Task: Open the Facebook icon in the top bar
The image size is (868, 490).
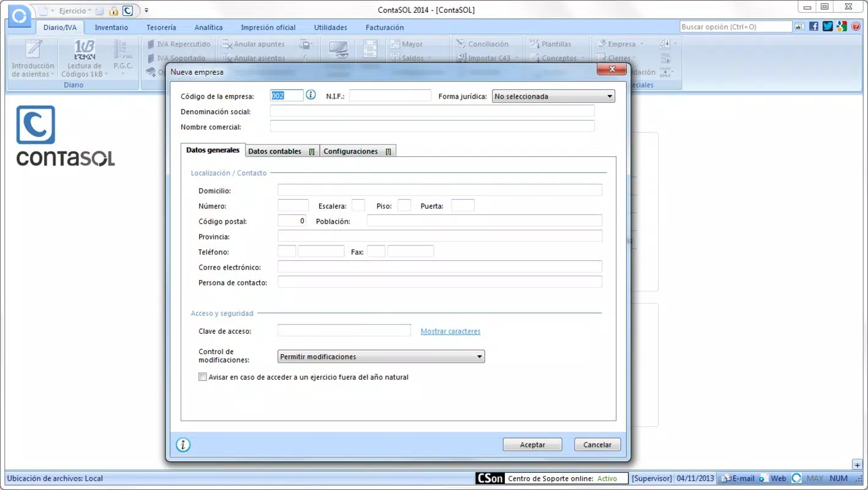Action: [x=813, y=26]
